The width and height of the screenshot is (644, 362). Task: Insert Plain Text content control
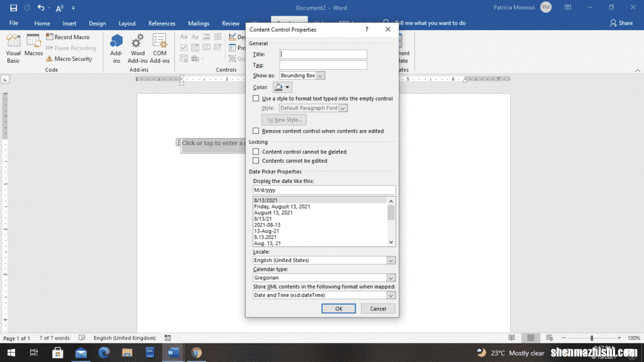(x=195, y=37)
